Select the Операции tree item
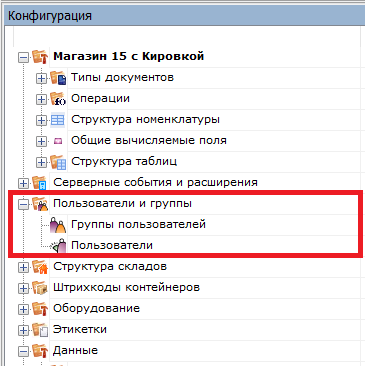Image resolution: width=365 pixels, height=366 pixels. tap(100, 98)
